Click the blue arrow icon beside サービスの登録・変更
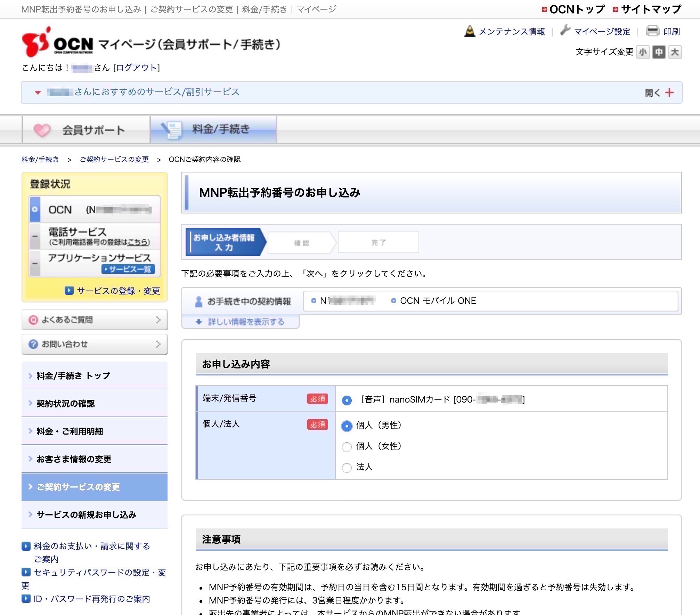700x615 pixels. pos(69,290)
